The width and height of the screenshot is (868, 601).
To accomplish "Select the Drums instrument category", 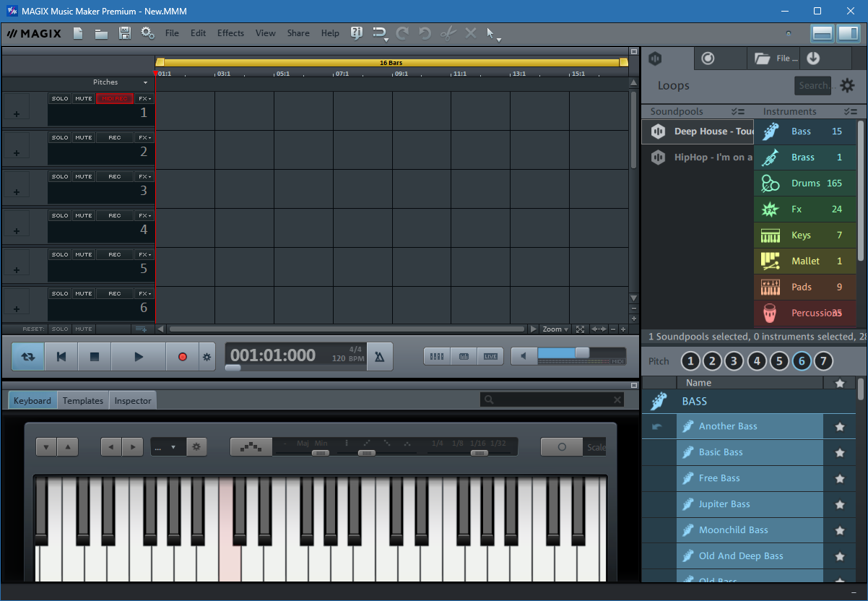I will (805, 183).
